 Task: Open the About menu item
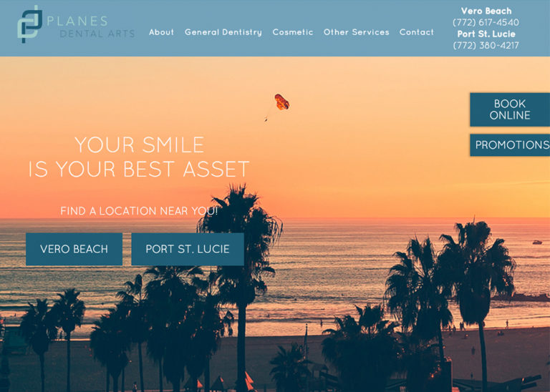[x=161, y=32]
